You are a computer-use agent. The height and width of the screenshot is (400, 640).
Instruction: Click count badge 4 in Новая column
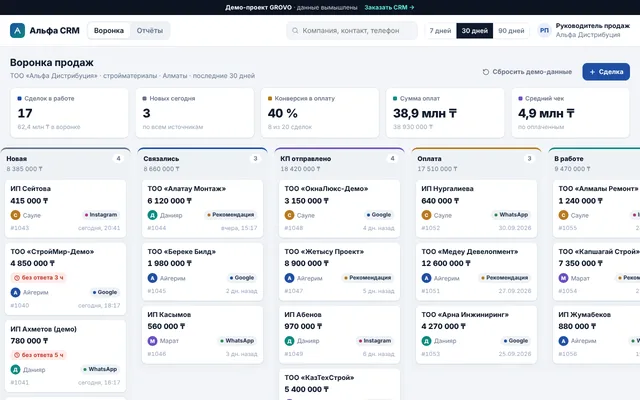point(118,158)
